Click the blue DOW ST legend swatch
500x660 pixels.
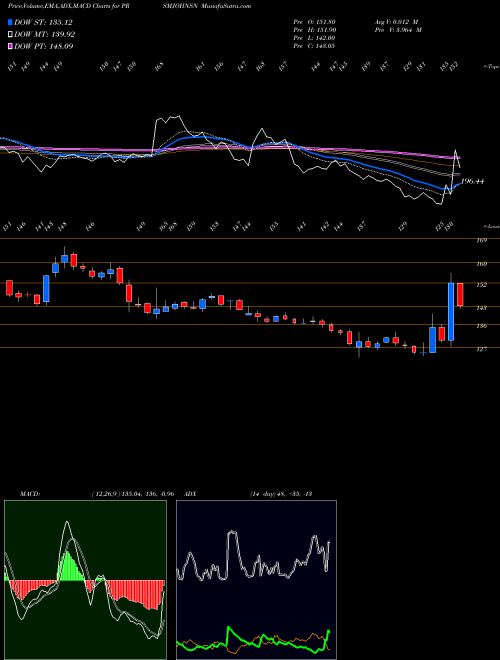(10, 23)
